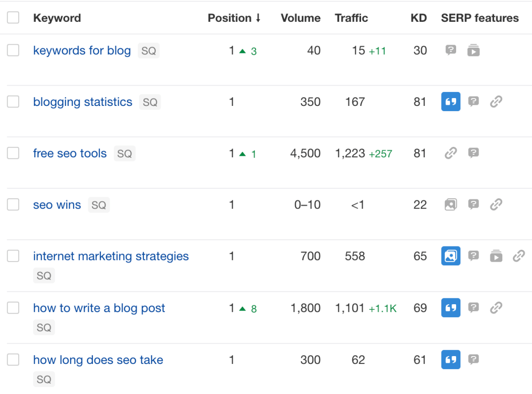The width and height of the screenshot is (532, 394).
Task: Toggle the Position column sort arrow
Action: [259, 17]
